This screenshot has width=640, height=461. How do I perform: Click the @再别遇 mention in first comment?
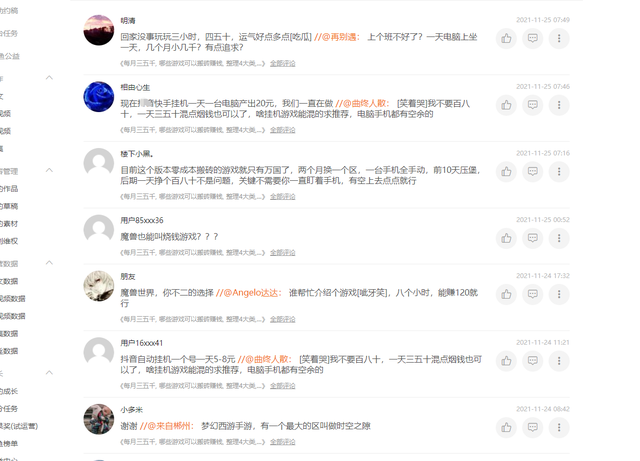coord(337,37)
